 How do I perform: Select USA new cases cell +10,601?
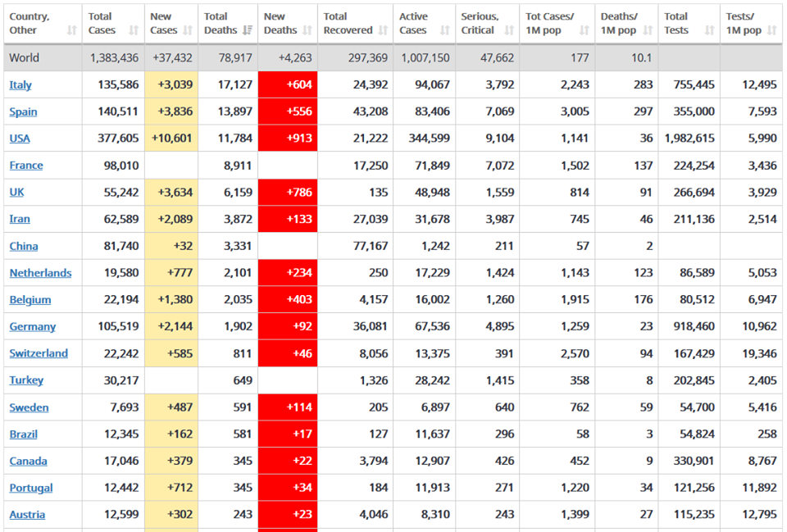[x=171, y=138]
